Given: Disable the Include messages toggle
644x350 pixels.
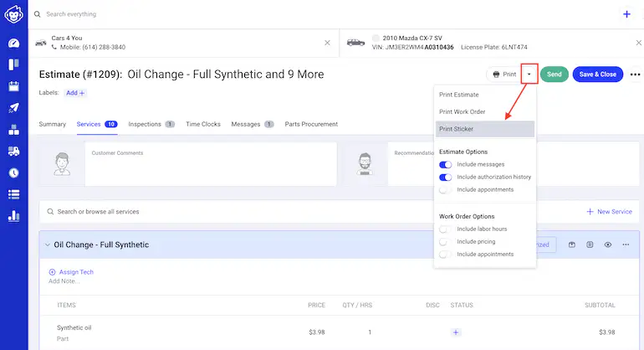Looking at the screenshot, I should click(x=446, y=164).
